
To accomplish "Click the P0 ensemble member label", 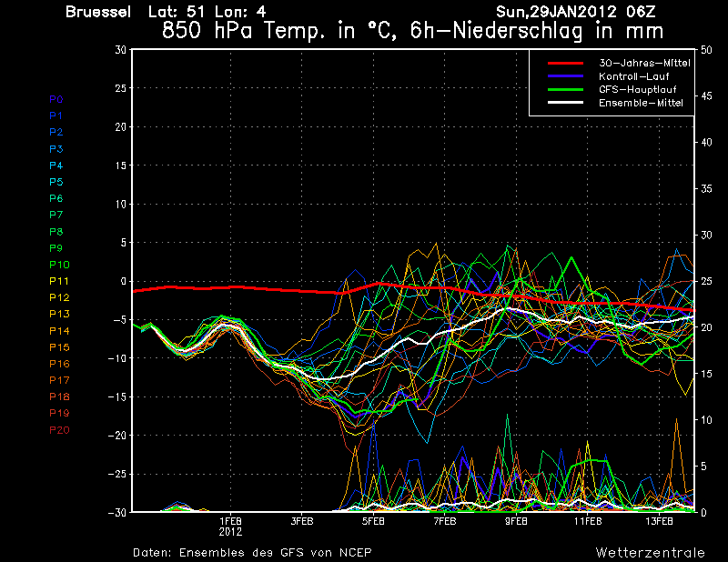I will 56,99.
